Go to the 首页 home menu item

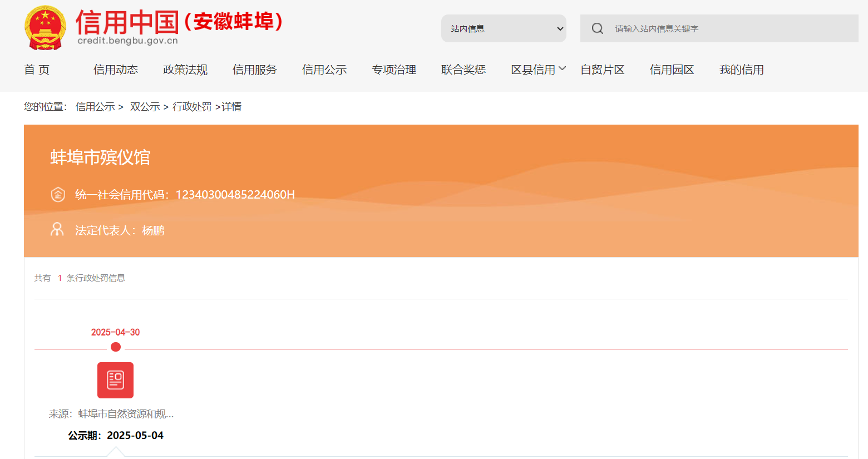(x=37, y=70)
